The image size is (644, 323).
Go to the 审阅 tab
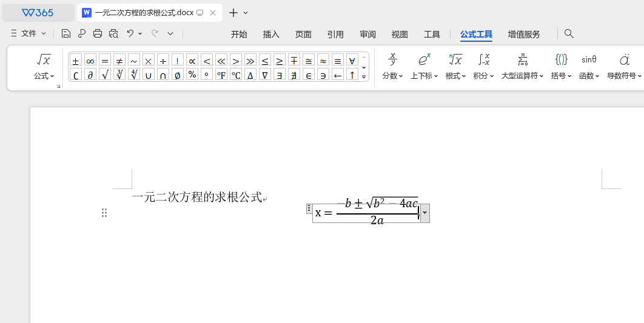367,35
